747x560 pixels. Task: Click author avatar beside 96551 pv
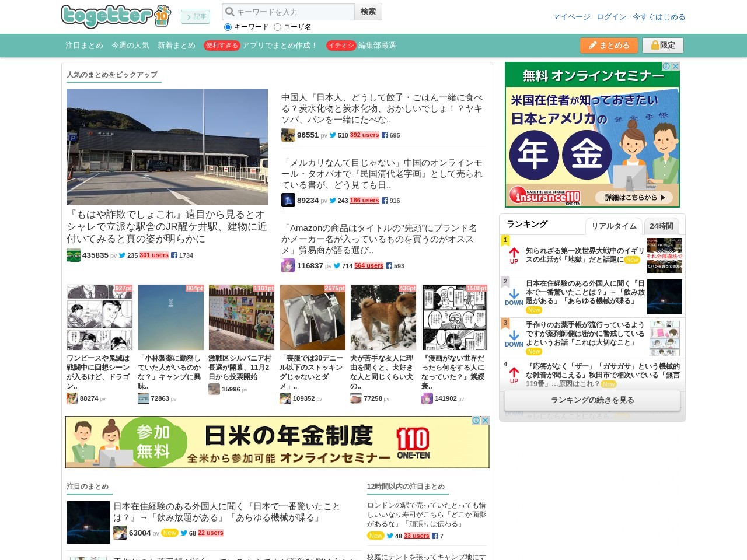[x=288, y=135]
